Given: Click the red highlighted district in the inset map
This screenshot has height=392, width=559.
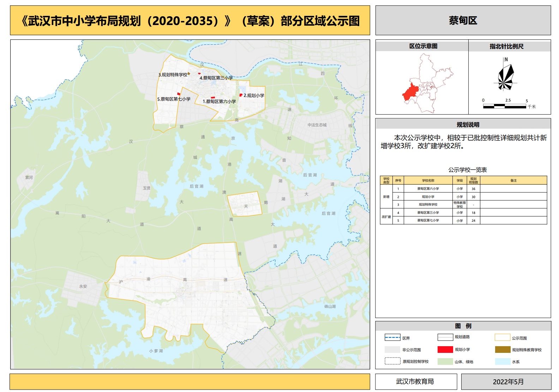Looking at the screenshot, I should click(410, 92).
